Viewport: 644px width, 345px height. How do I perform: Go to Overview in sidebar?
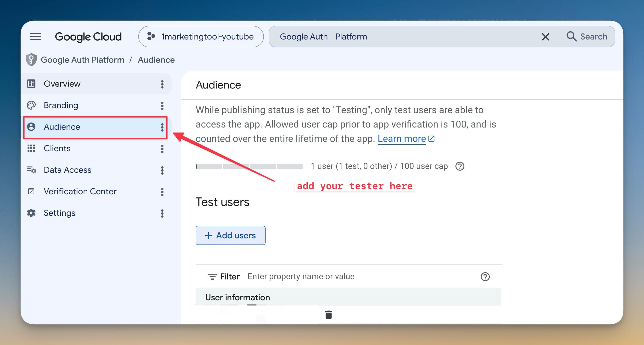[x=96, y=84]
